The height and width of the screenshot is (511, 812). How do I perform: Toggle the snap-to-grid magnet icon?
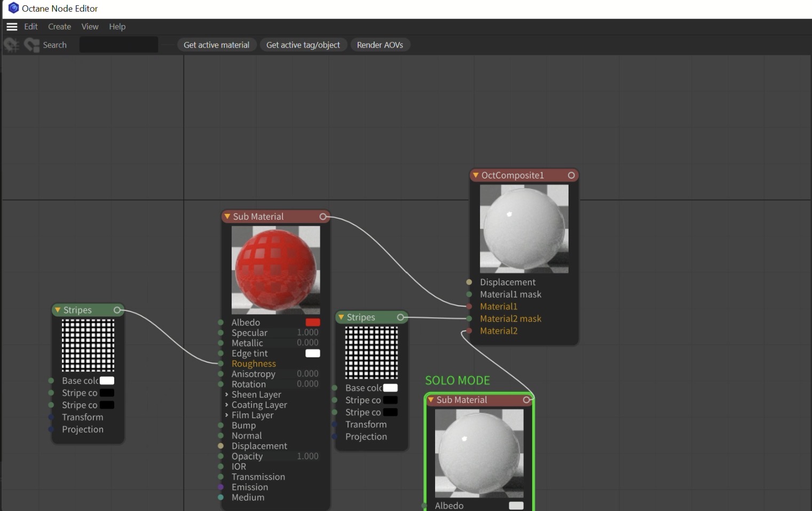tap(11, 45)
